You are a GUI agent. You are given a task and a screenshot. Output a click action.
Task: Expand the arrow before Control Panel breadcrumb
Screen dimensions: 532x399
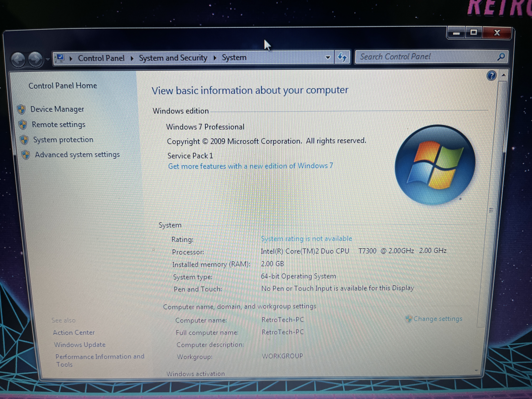[x=71, y=58]
